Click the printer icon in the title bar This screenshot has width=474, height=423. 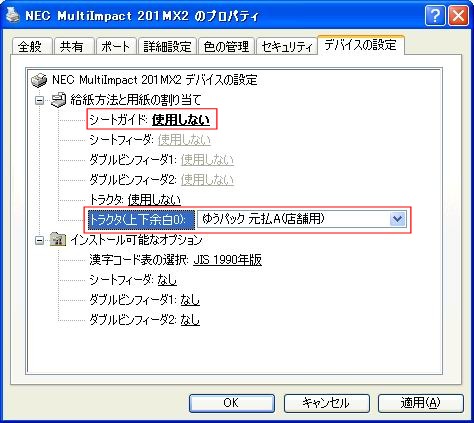point(13,15)
